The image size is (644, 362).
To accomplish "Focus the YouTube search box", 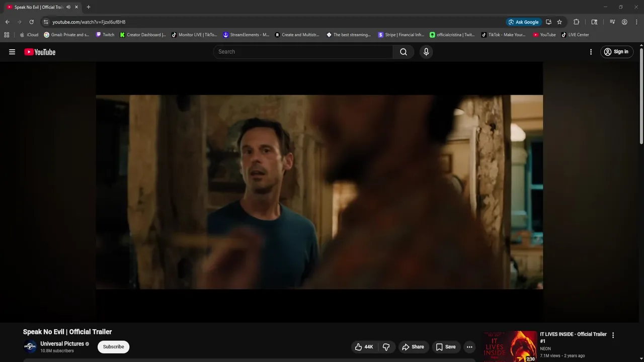I will point(303,52).
